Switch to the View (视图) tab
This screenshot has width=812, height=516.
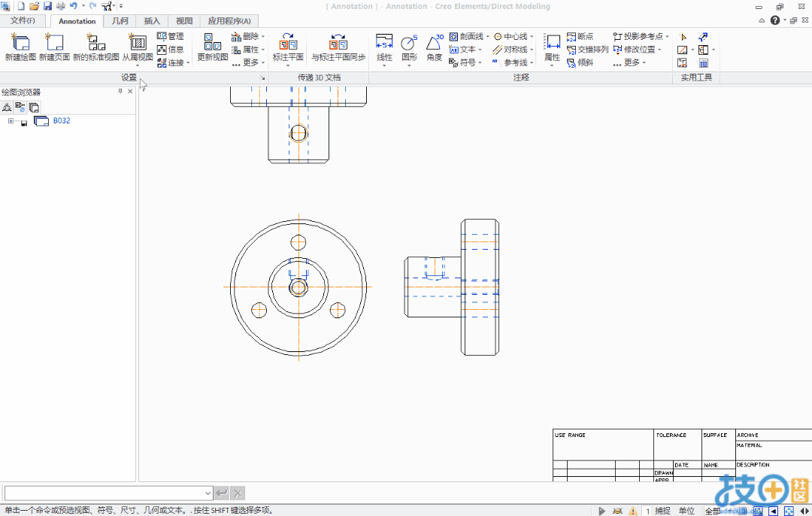184,21
